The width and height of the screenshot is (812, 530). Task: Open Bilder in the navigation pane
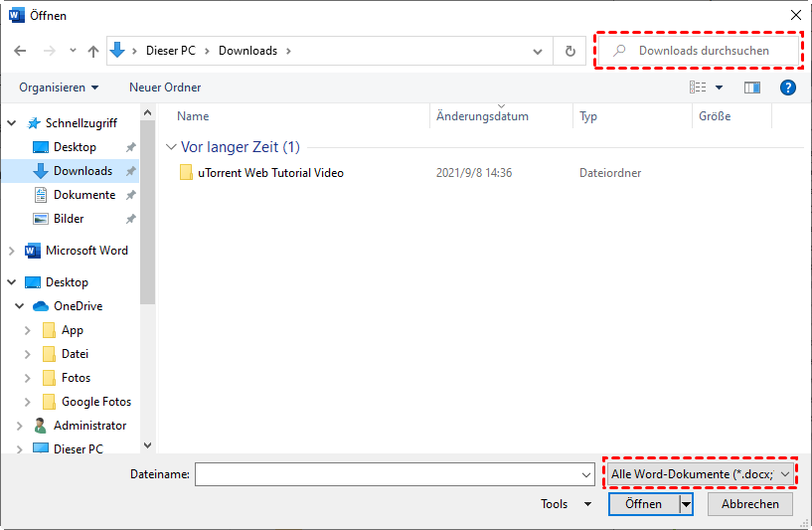69,219
